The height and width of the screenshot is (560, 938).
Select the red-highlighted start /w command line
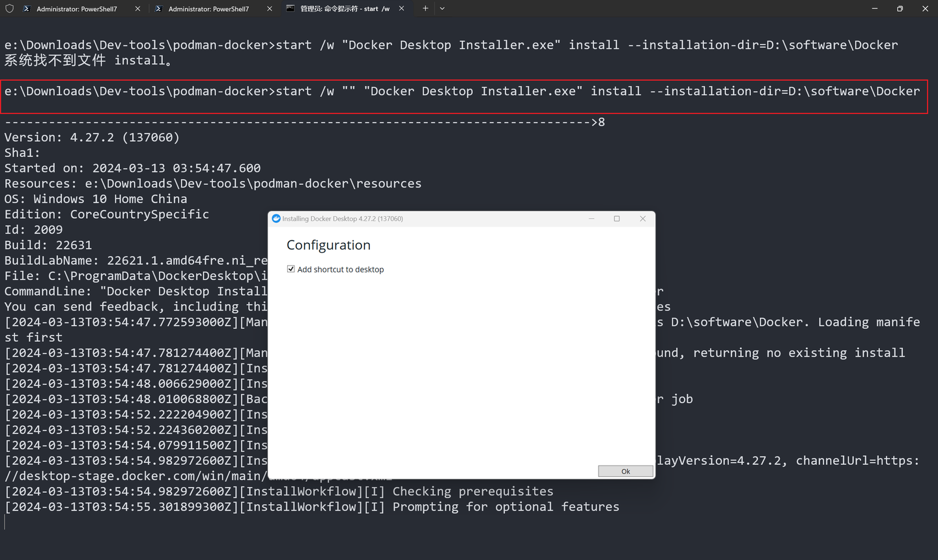pos(456,91)
